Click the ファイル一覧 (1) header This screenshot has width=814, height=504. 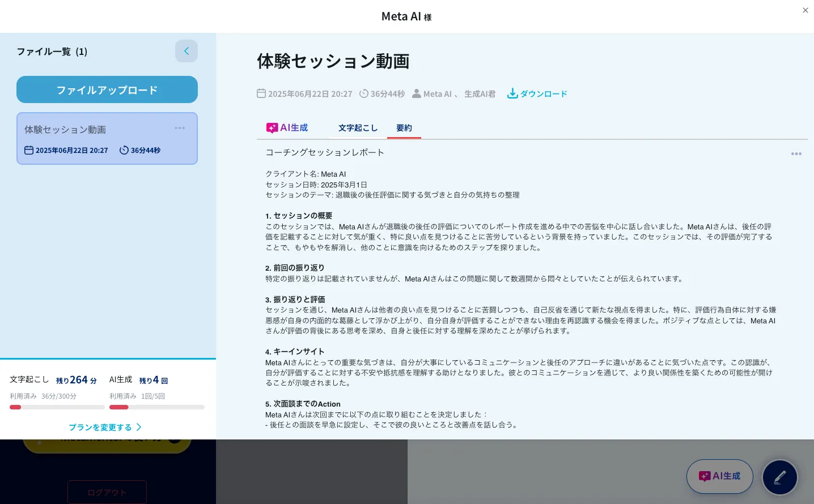pyautogui.click(x=52, y=52)
